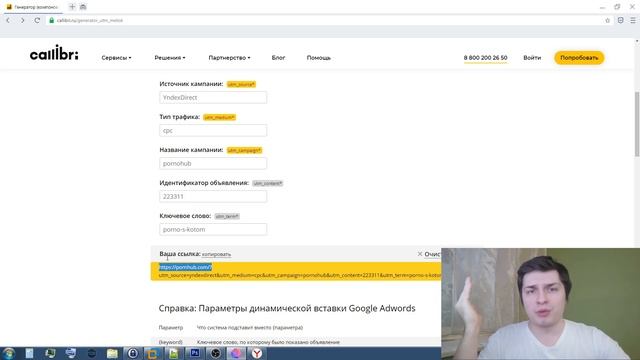Click the 8 800 200 26 50 phone link
The width and height of the screenshot is (640, 360).
(485, 58)
